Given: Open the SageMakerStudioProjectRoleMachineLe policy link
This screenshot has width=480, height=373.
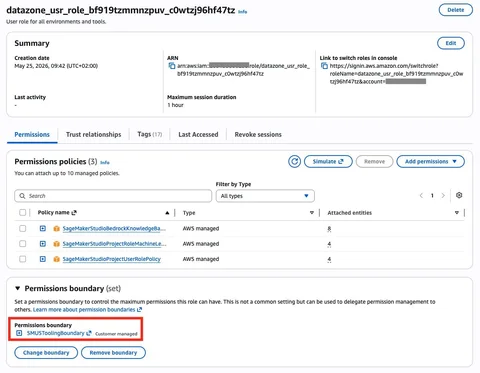Looking at the screenshot, I should click(x=114, y=244).
